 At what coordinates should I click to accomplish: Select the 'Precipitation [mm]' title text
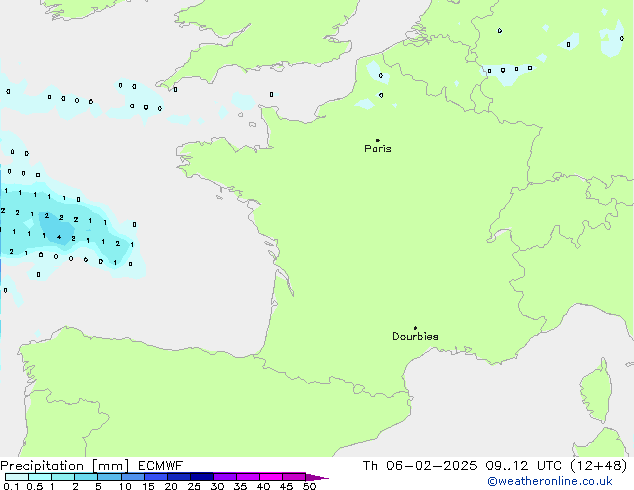[x=64, y=466]
